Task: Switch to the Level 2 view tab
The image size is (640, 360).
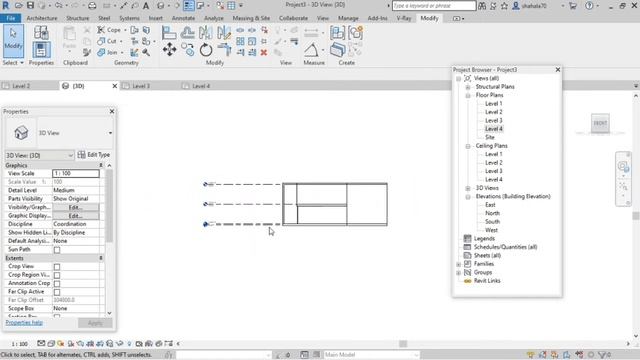Action: click(x=20, y=86)
